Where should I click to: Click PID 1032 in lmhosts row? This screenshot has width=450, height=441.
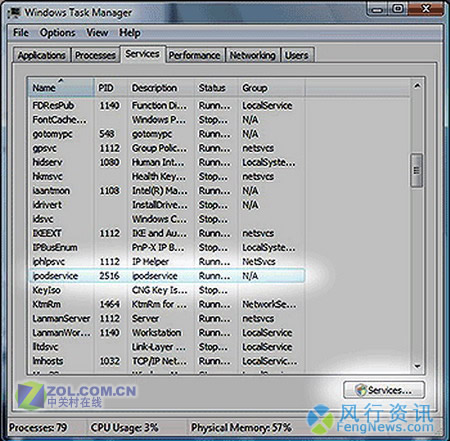(109, 361)
